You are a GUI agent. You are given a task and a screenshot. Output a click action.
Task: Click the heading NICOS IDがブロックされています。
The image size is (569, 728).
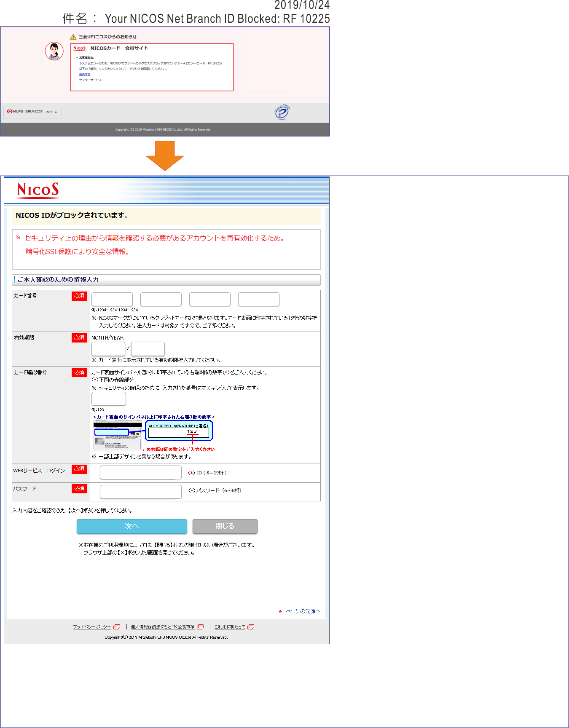point(72,215)
